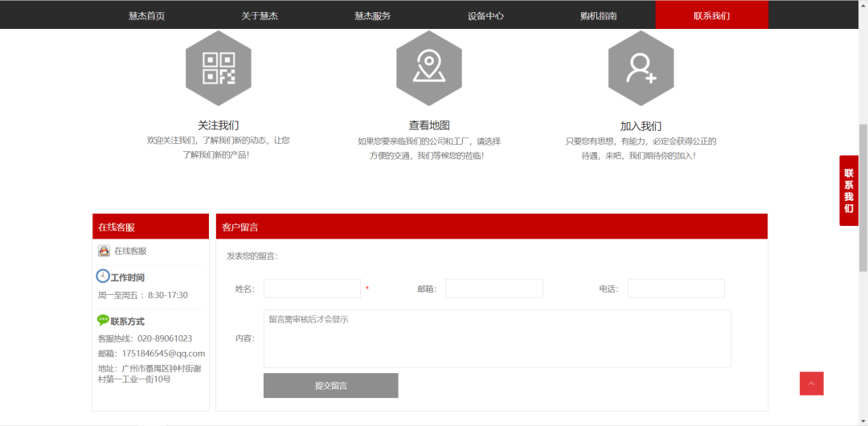Screen dimensions: 868x426
Task: Open the 慧杰首页 menu item
Action: click(x=147, y=16)
